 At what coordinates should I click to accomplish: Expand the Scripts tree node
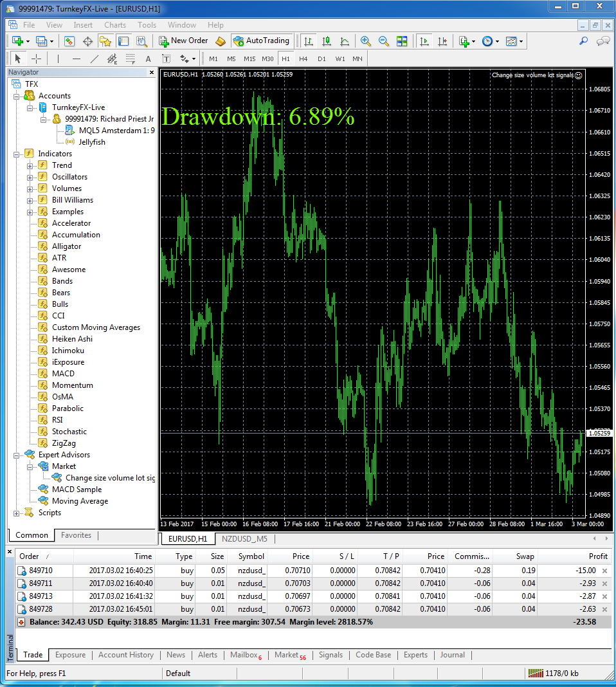point(16,513)
